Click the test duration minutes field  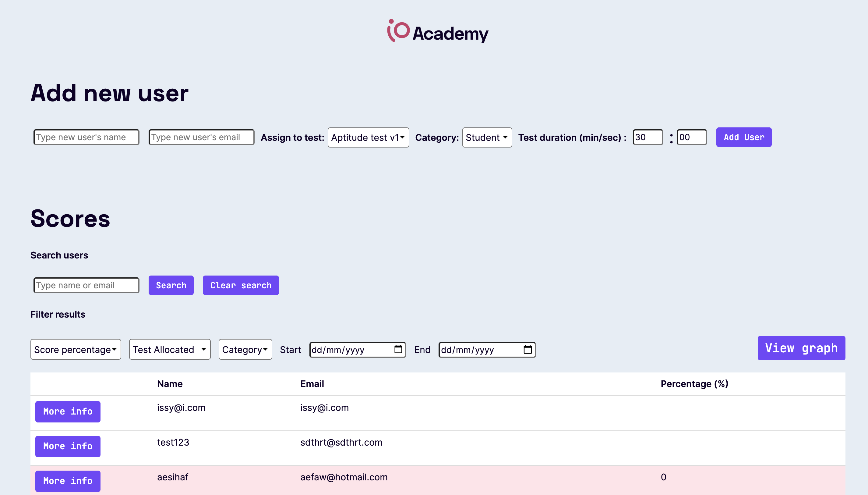pyautogui.click(x=647, y=137)
